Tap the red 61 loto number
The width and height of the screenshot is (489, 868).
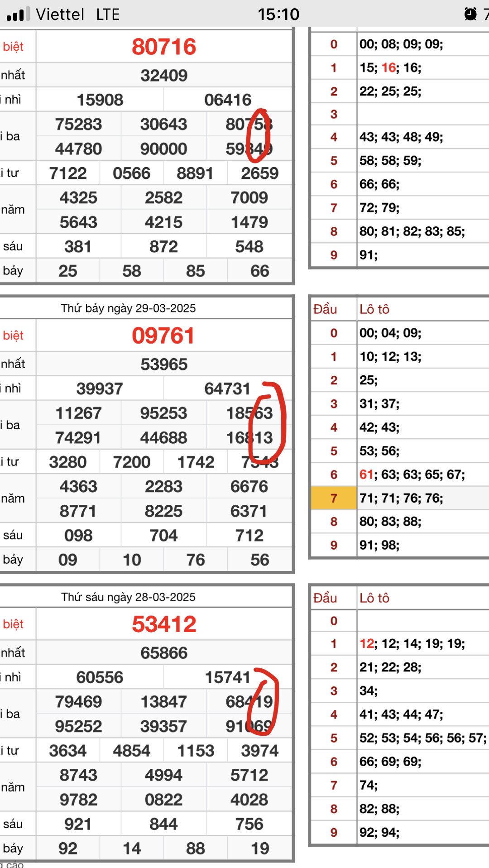366,475
